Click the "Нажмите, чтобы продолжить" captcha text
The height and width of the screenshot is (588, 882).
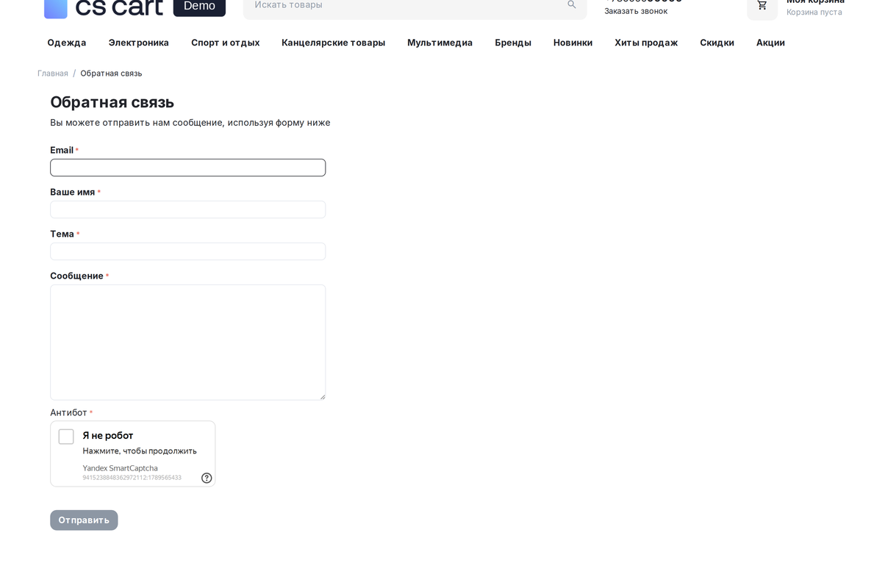click(140, 451)
